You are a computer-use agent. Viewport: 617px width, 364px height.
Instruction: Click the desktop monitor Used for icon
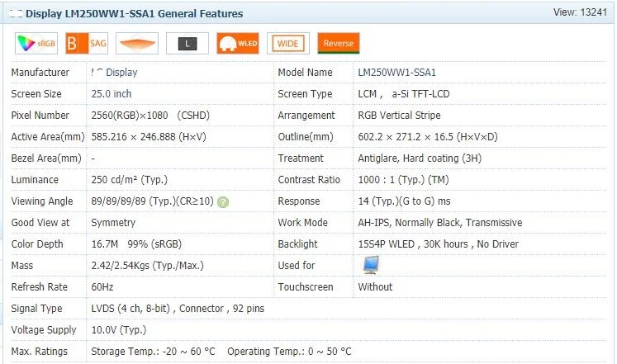click(372, 265)
